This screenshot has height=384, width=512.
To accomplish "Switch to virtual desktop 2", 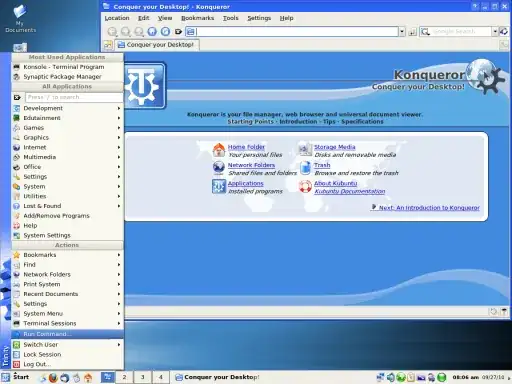I will coord(124,377).
